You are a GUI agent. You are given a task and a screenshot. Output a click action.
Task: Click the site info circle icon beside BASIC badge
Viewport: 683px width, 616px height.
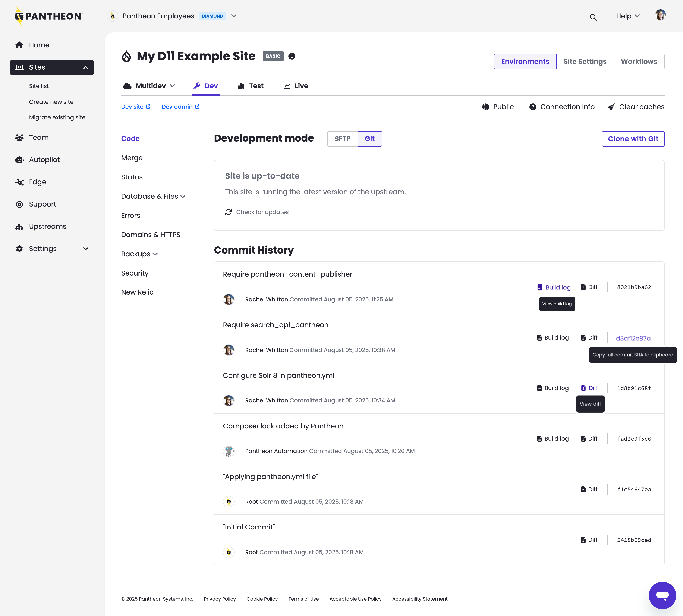tap(292, 56)
